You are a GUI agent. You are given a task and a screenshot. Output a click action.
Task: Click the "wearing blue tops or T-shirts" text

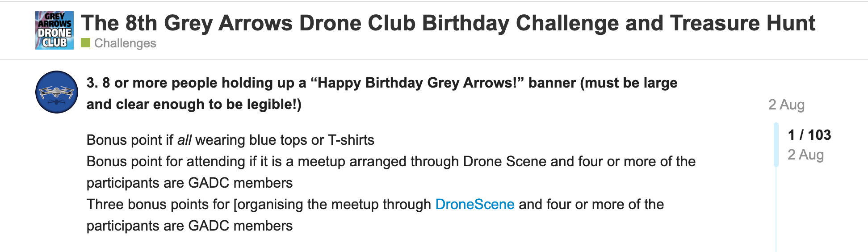[285, 140]
